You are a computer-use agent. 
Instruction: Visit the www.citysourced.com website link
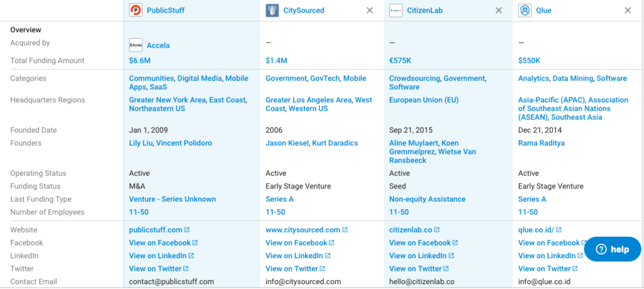click(x=303, y=230)
